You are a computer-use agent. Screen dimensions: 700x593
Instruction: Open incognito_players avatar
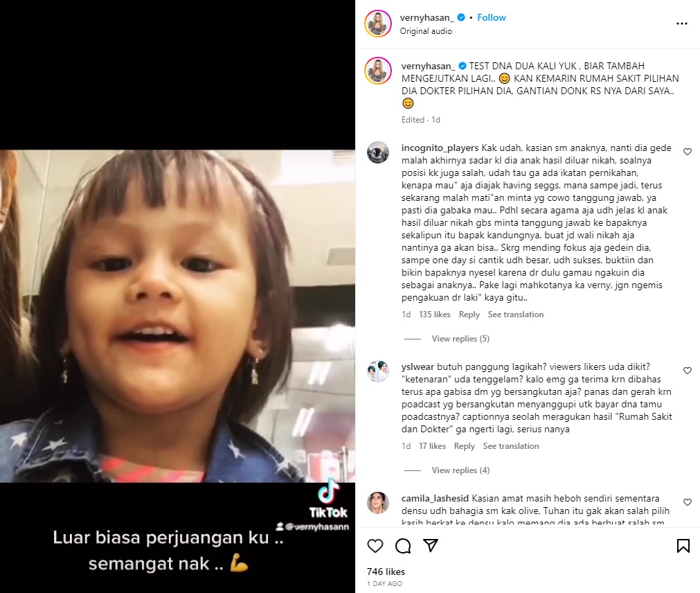pyautogui.click(x=378, y=152)
